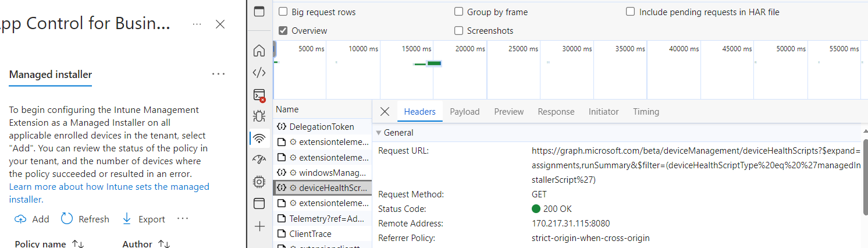Click the Request URL value text

[x=696, y=165]
